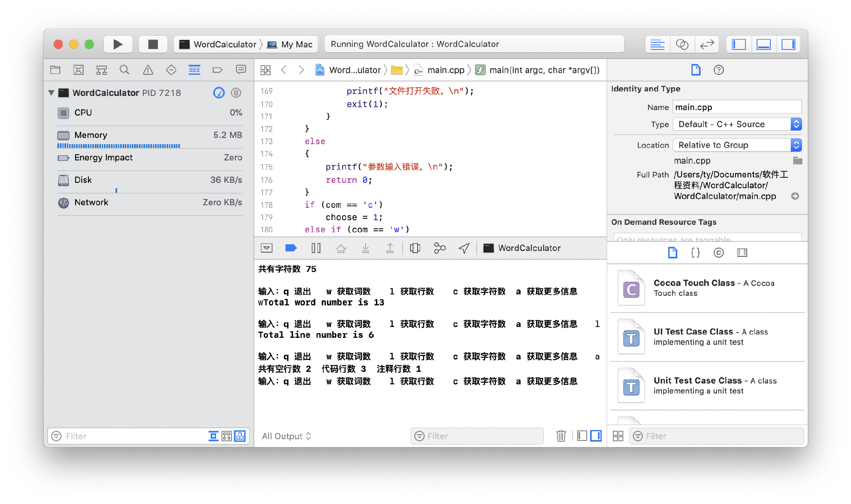The width and height of the screenshot is (851, 504).
Task: Open the Debug View Hierarchy tool
Action: point(415,248)
